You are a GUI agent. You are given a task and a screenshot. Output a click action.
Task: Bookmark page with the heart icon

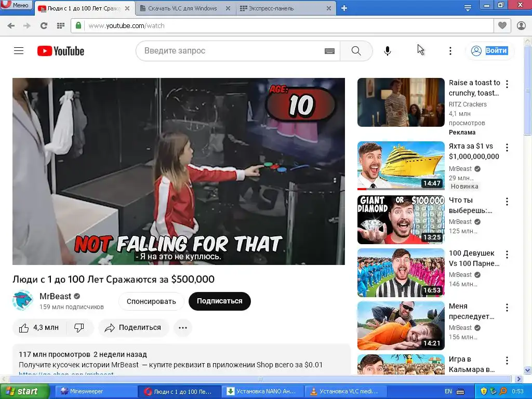tap(502, 25)
